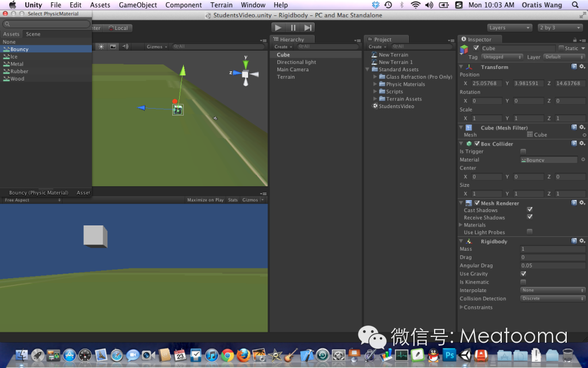Open Photoshop from the Dock
588x368 pixels.
click(x=449, y=355)
